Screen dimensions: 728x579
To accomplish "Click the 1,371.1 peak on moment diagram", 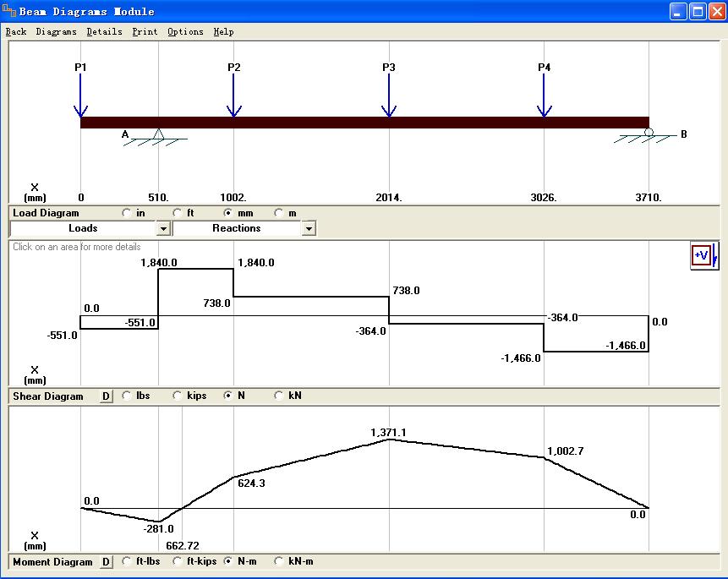I will [x=388, y=440].
